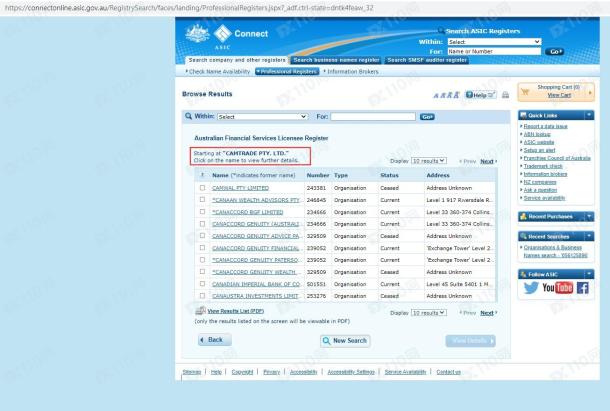Go to Next page at top
The height and width of the screenshot is (411, 610).
click(x=488, y=161)
